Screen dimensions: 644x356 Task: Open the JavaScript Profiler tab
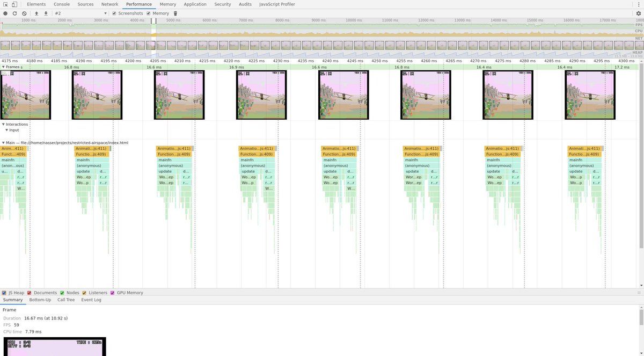pyautogui.click(x=277, y=4)
